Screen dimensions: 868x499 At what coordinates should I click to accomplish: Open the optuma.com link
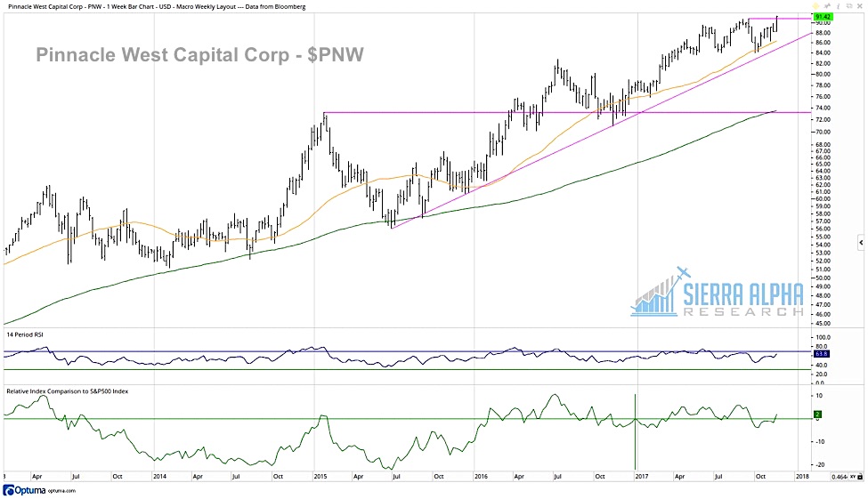(x=61, y=491)
